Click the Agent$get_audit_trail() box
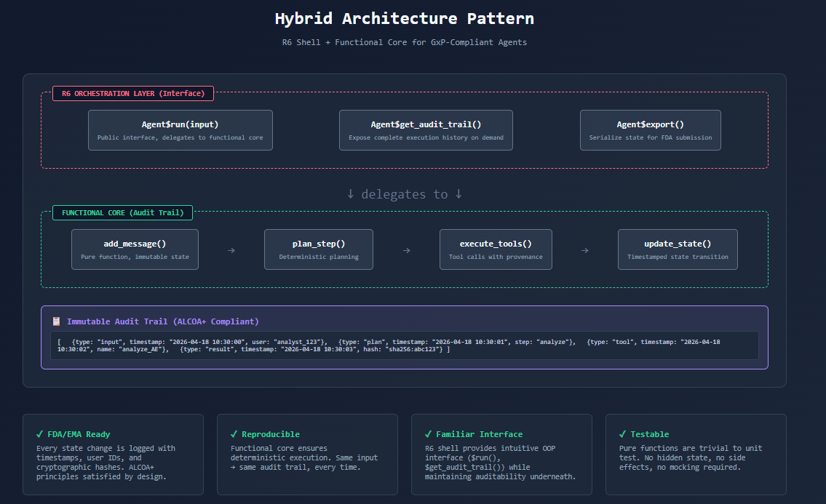826x504 pixels. 426,130
